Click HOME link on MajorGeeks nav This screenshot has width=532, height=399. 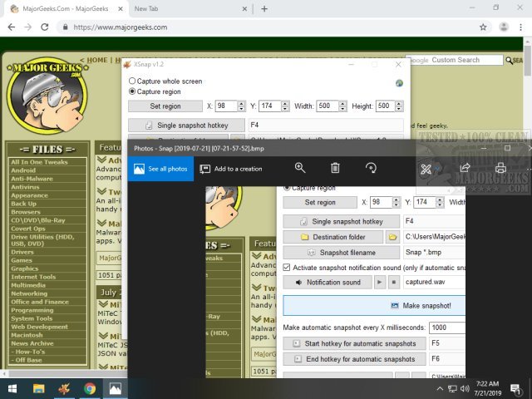coord(97,60)
